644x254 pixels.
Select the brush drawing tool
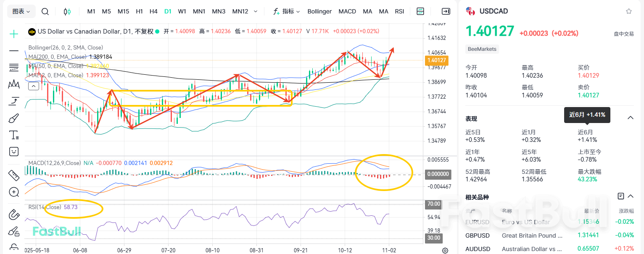(x=14, y=118)
